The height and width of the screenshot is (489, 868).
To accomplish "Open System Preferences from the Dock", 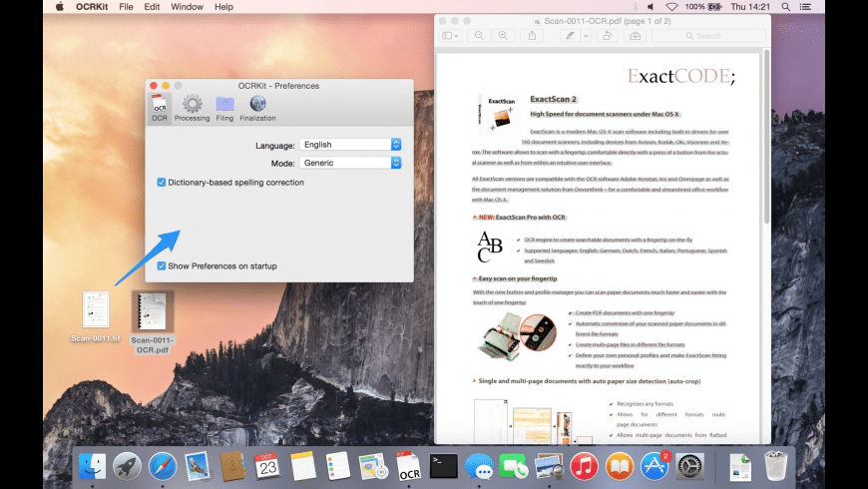I will pyautogui.click(x=689, y=466).
